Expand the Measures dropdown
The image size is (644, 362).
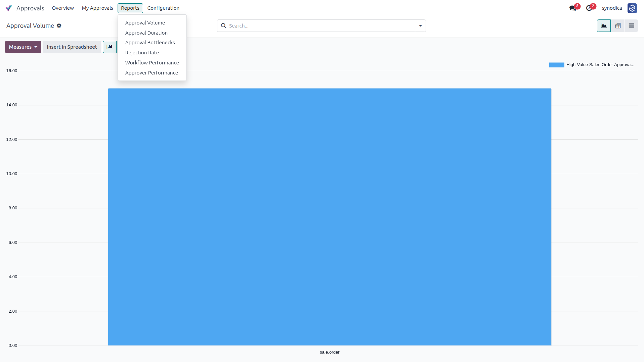(x=23, y=47)
